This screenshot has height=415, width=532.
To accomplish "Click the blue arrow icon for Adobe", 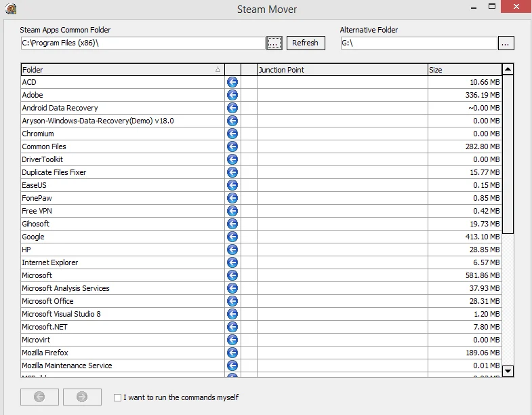I will pos(232,95).
